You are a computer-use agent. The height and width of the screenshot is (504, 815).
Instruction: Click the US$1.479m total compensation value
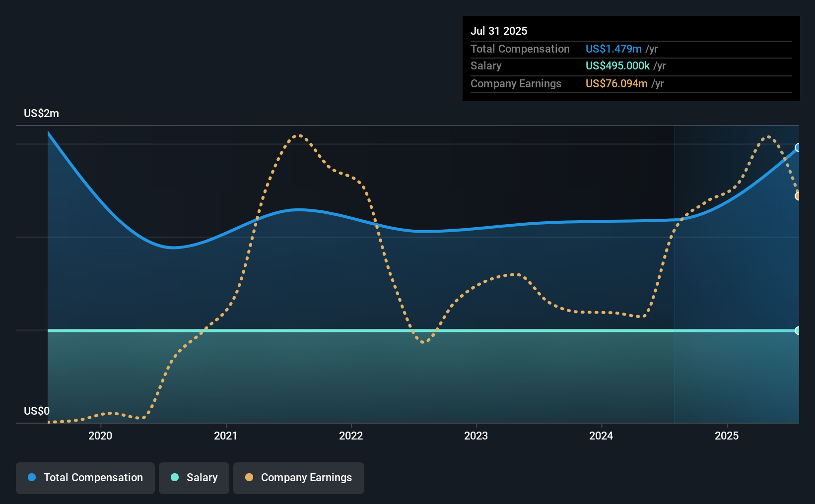click(613, 49)
